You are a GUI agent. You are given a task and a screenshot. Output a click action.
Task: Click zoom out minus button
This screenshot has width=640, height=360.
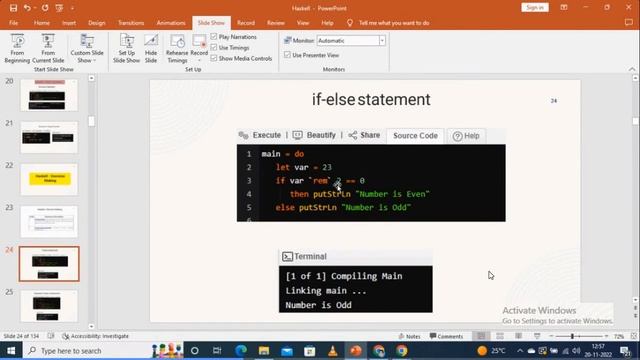[551, 336]
